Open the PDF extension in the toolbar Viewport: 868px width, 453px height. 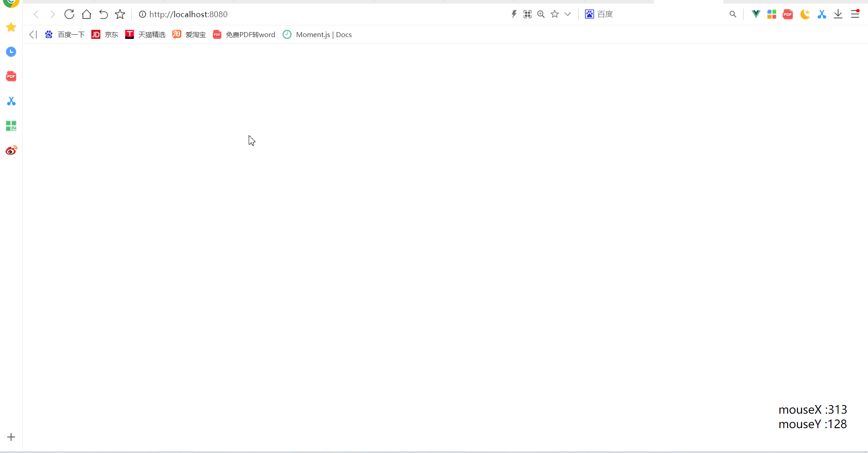pos(788,14)
